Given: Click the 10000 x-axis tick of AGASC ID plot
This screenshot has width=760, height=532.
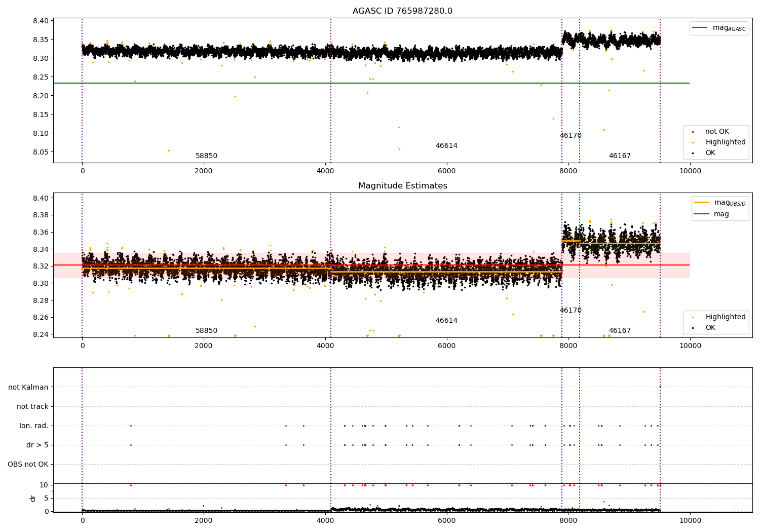Looking at the screenshot, I should (690, 171).
